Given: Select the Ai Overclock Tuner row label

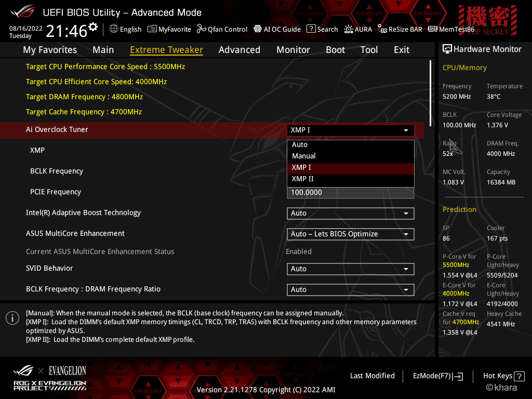Looking at the screenshot, I should [x=57, y=129].
